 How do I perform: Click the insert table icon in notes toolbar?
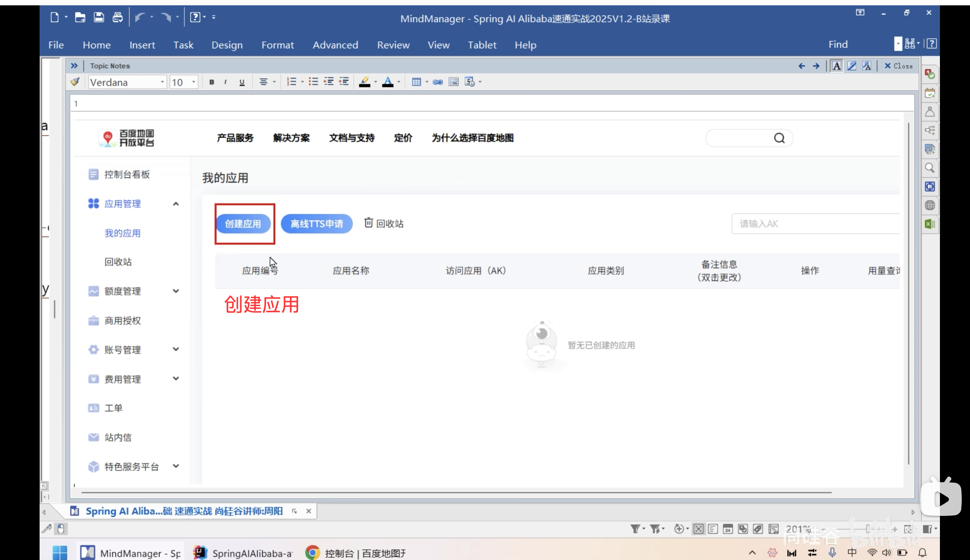[x=417, y=81]
